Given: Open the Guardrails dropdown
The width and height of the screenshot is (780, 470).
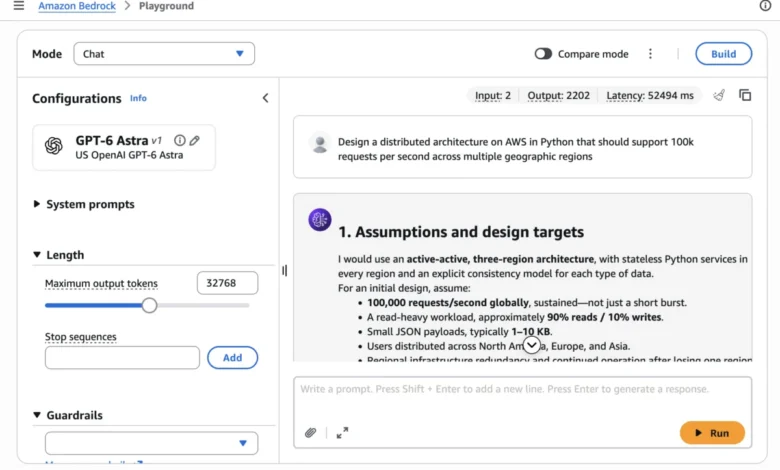Looking at the screenshot, I should click(151, 443).
